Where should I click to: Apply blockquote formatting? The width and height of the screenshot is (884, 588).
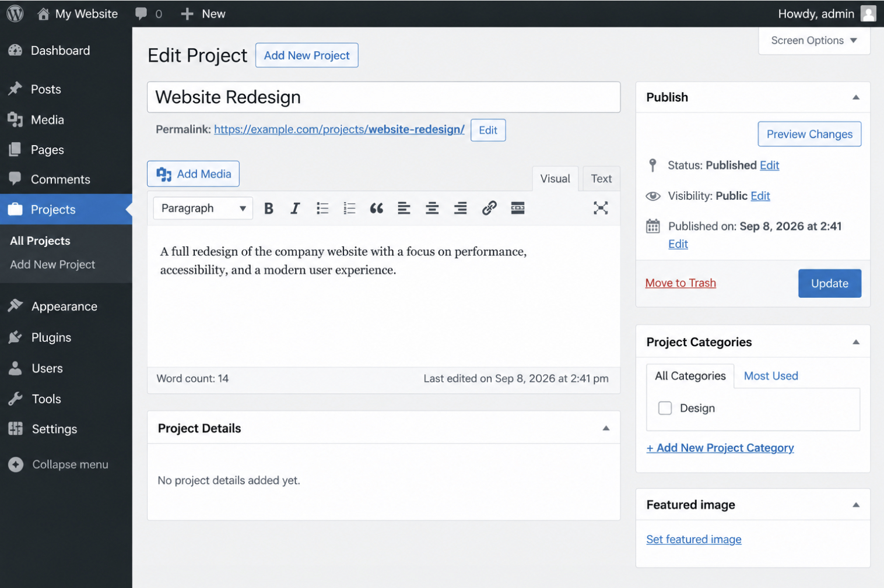[377, 208]
